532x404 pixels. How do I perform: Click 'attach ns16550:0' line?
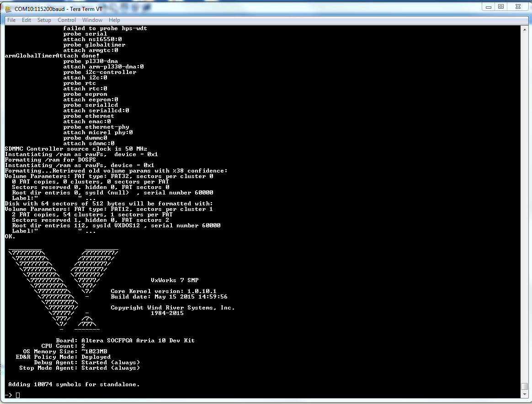coord(93,39)
